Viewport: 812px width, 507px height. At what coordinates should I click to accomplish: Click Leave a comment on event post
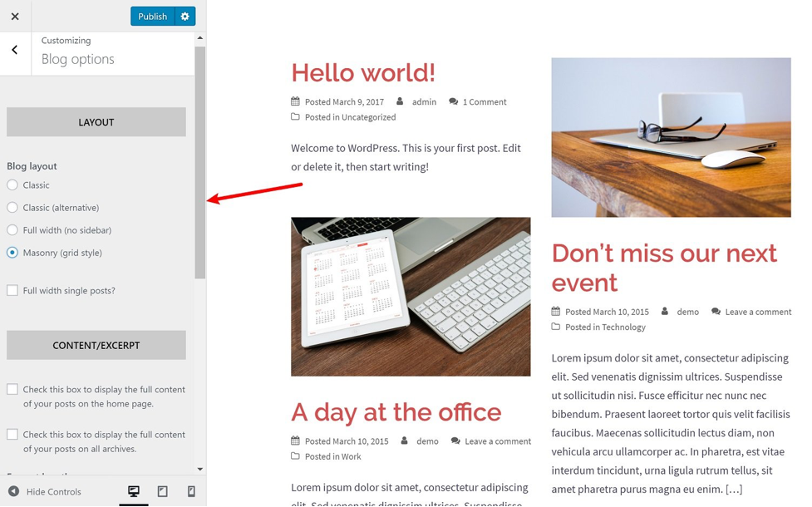(758, 312)
